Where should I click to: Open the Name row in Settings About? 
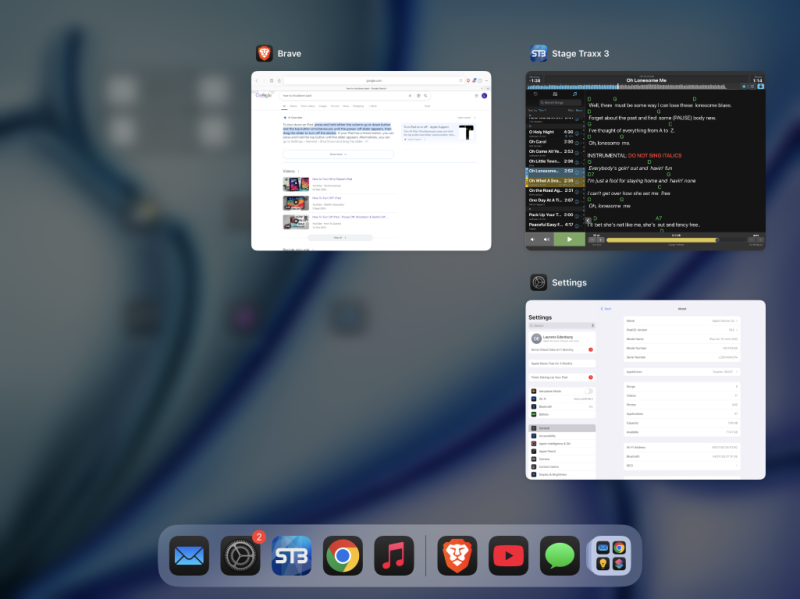682,321
